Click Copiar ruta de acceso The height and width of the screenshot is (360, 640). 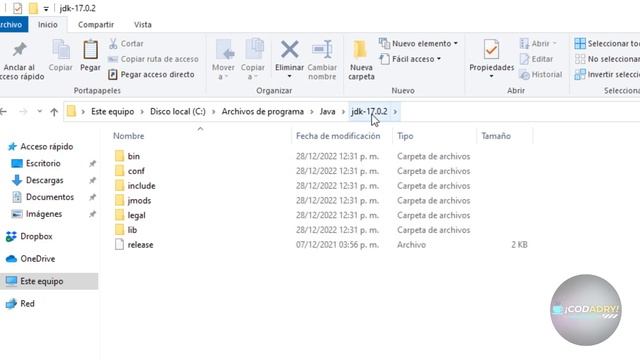[153, 59]
